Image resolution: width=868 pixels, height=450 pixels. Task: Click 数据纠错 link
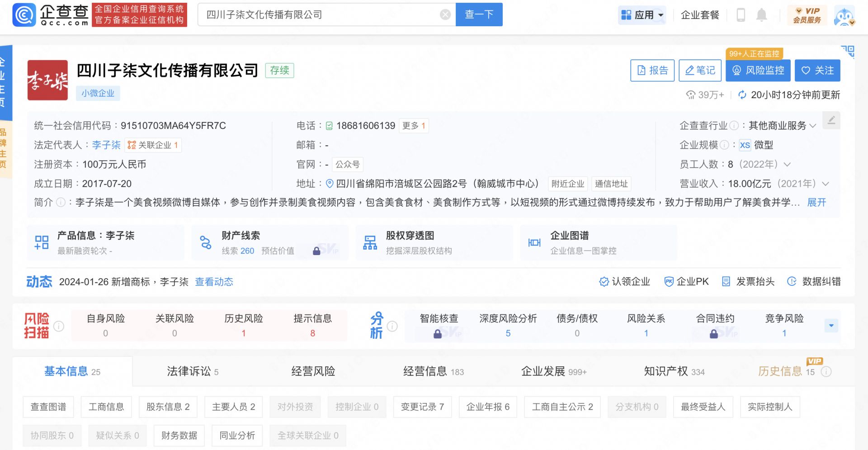814,281
